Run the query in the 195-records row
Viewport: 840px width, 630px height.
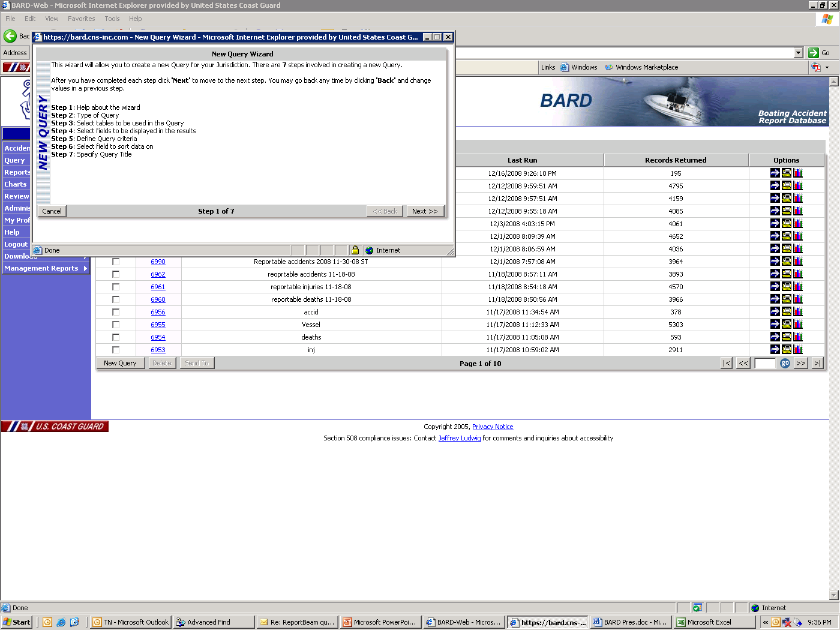pyautogui.click(x=775, y=173)
